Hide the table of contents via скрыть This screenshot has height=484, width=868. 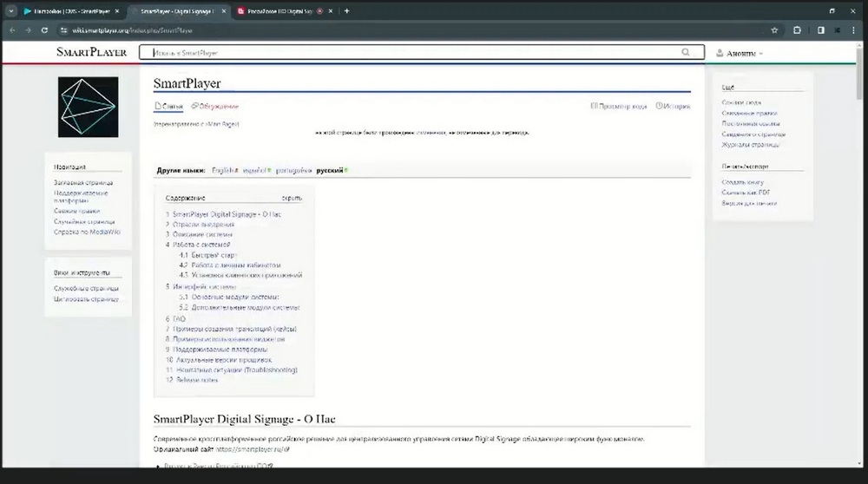click(x=292, y=198)
